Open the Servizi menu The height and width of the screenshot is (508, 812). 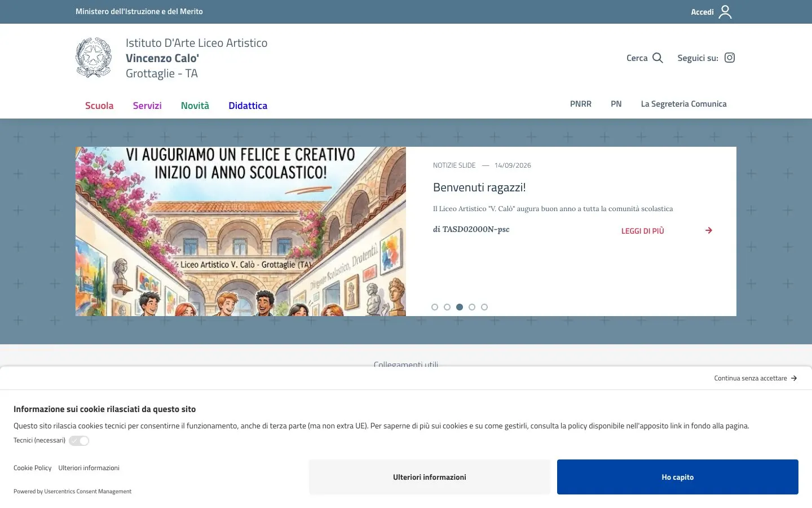[x=147, y=106]
